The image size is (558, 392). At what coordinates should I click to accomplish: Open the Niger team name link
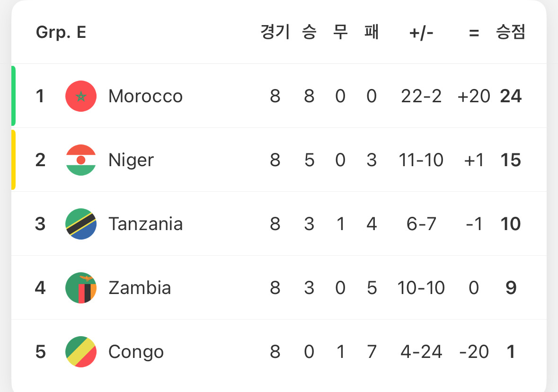(131, 160)
